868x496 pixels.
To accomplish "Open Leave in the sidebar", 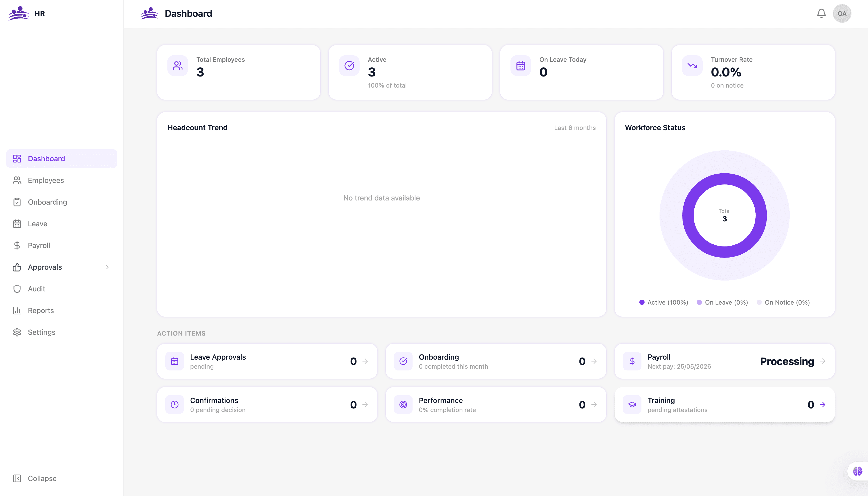I will [x=62, y=224].
